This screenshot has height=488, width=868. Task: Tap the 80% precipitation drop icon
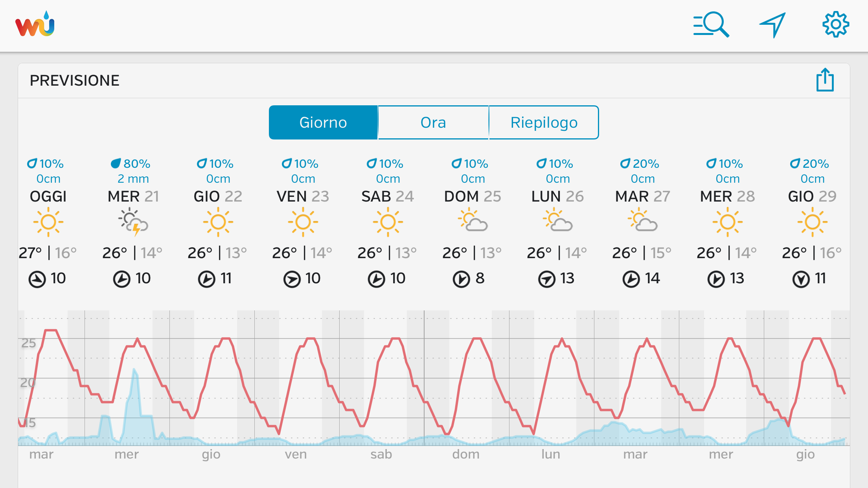[116, 163]
